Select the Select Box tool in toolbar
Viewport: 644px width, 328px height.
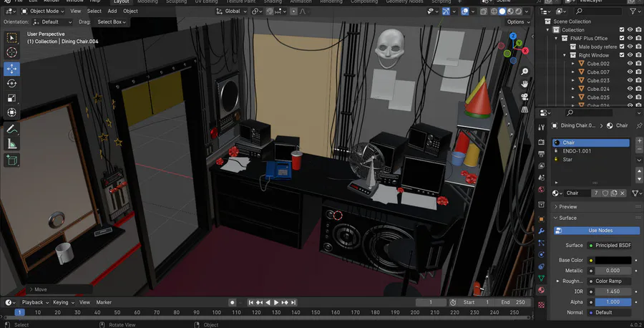pos(12,38)
